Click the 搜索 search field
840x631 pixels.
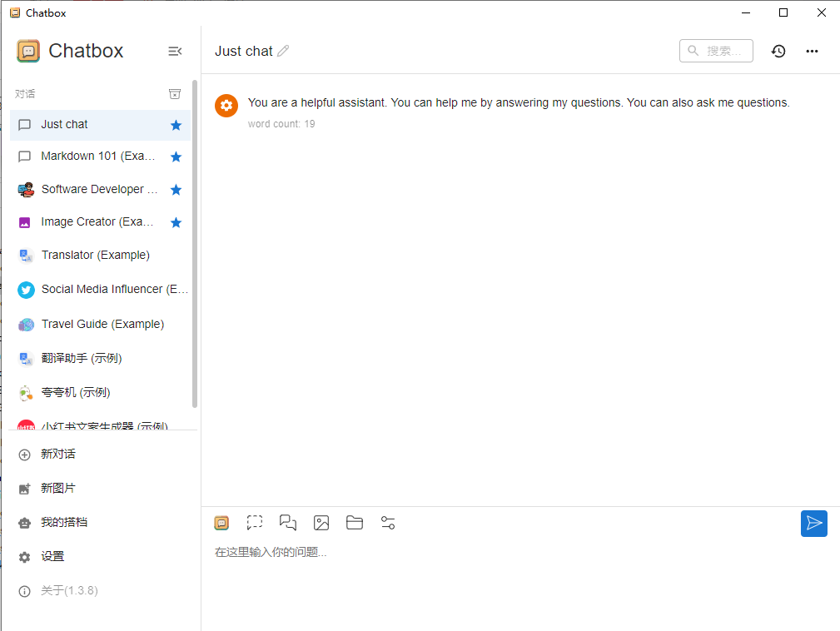point(716,51)
